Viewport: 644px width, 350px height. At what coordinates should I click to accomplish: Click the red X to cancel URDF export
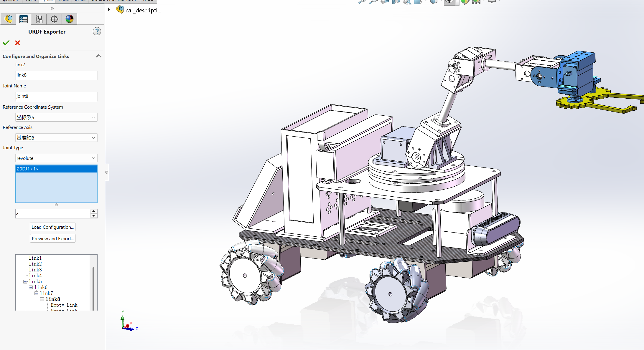17,43
